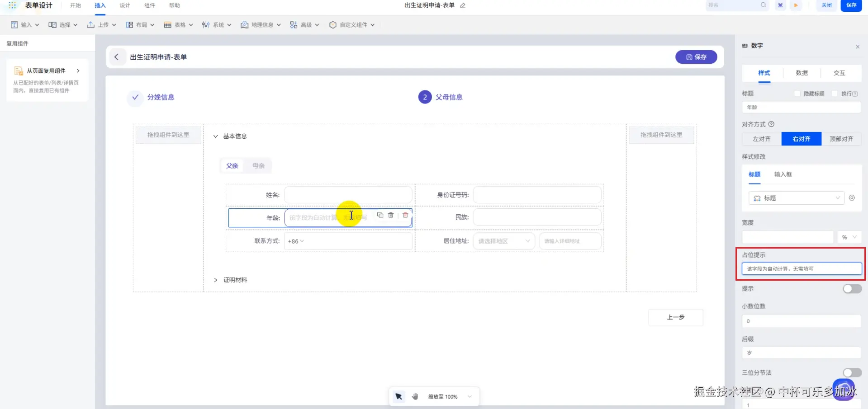Screen dimensions: 868x409
Task: Click step 2 circle for 父母信息
Action: tap(425, 97)
